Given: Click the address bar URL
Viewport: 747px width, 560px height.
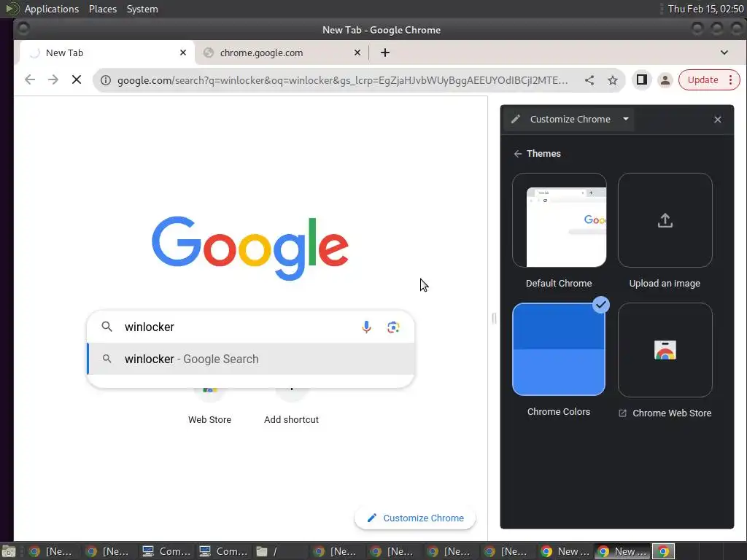Looking at the screenshot, I should click(x=343, y=80).
